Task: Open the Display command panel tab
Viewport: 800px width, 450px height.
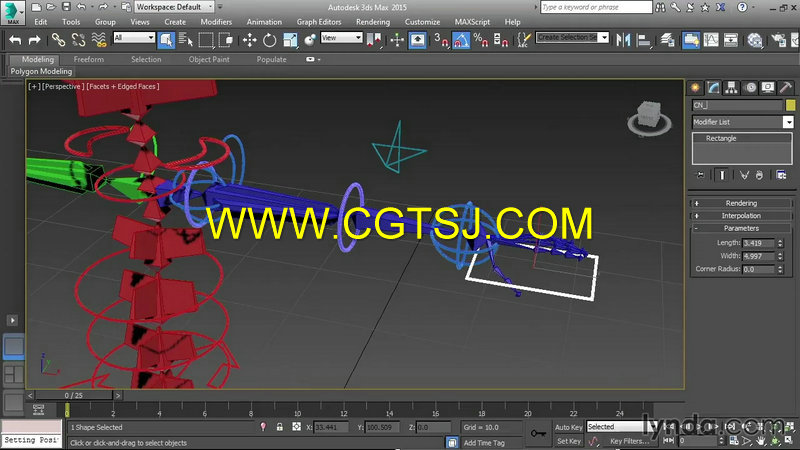Action: (x=768, y=88)
